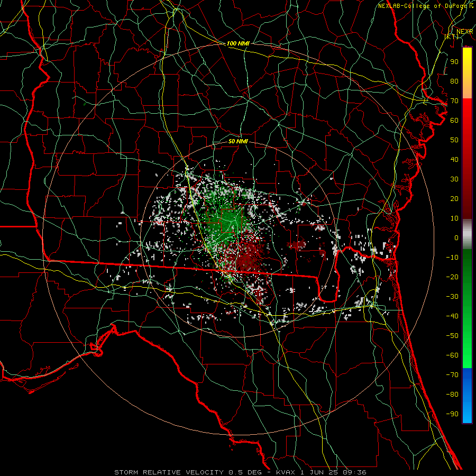Click the positive 30 knot scale label

[454, 179]
